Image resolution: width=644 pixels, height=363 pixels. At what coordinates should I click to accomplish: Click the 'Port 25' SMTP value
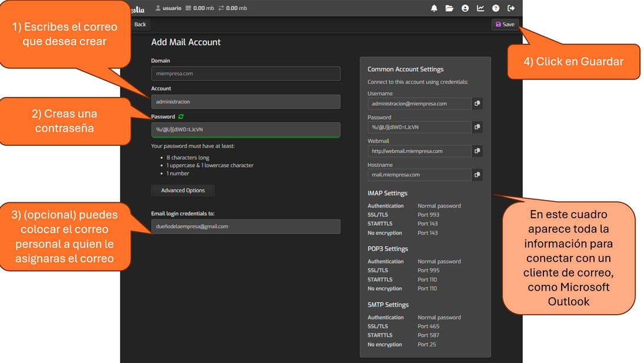coord(427,345)
